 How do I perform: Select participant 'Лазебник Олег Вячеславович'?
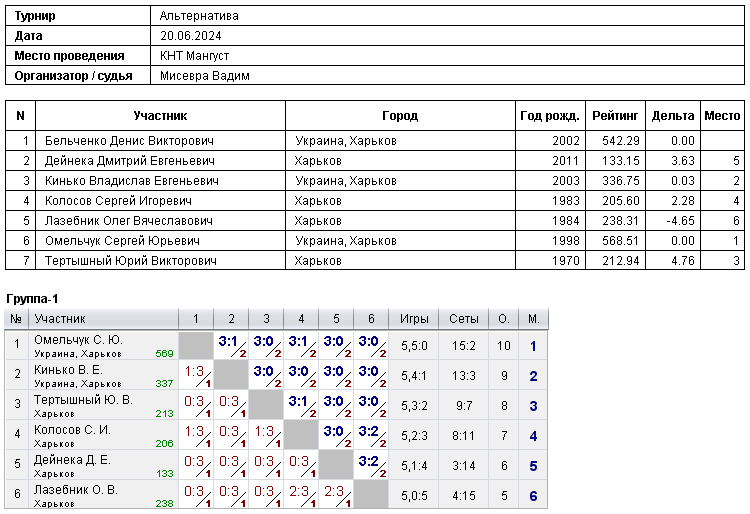(129, 221)
